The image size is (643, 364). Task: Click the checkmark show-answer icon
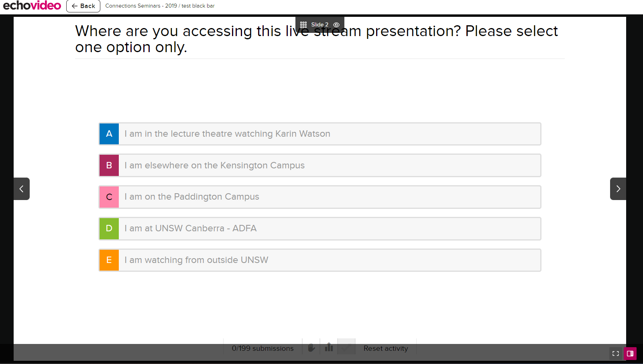[x=346, y=347]
